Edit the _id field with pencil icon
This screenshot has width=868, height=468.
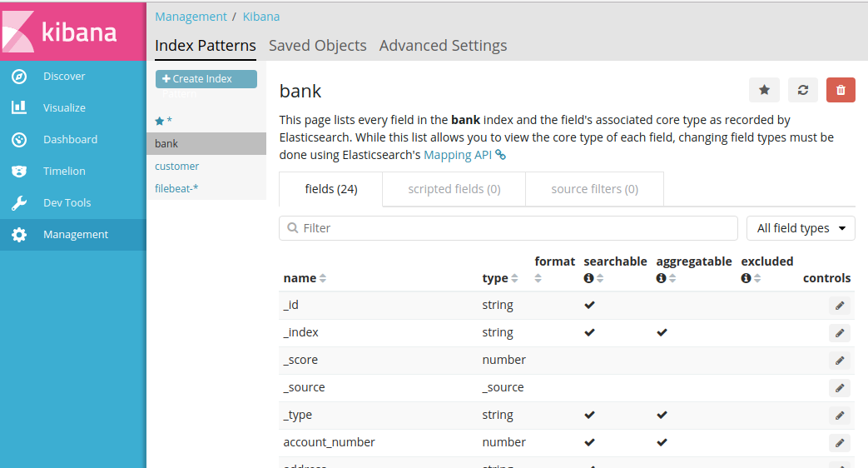tap(839, 306)
